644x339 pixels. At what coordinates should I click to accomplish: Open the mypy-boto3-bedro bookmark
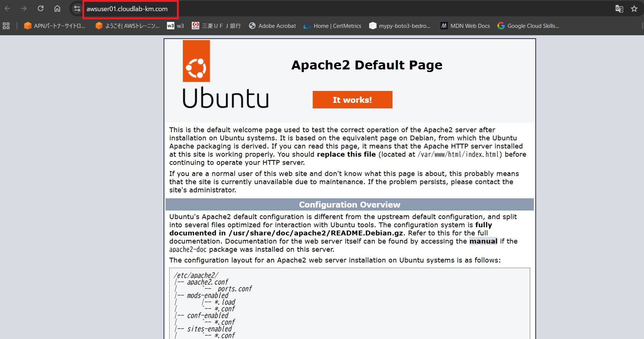pos(400,26)
